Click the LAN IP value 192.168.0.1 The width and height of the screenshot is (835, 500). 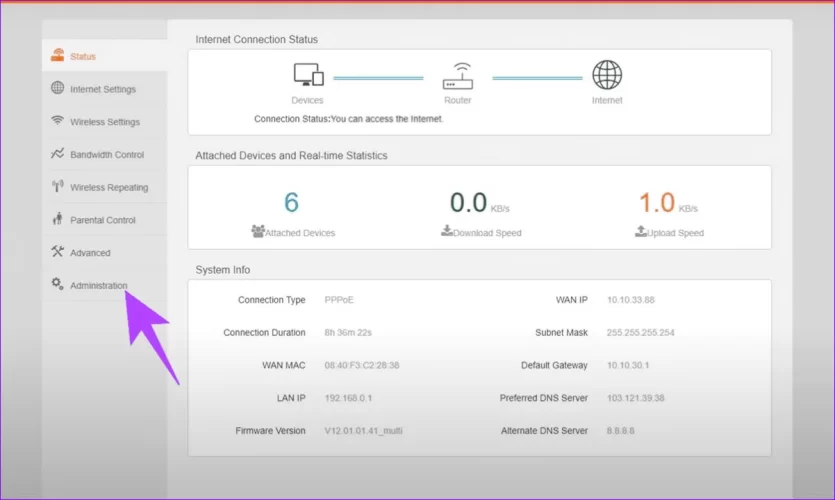click(350, 398)
